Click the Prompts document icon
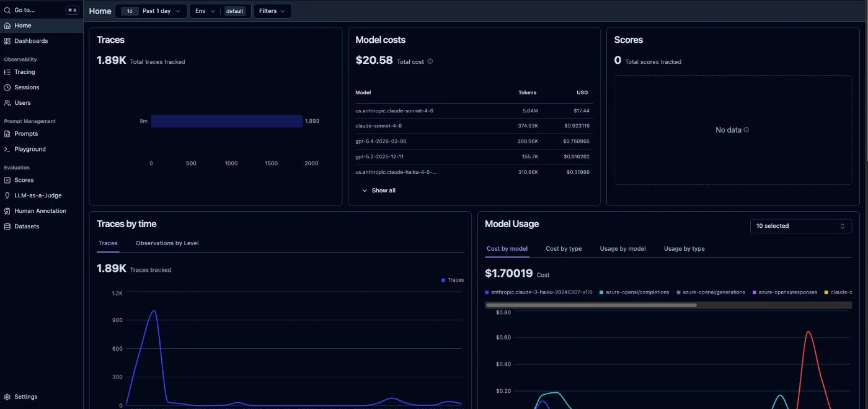The height and width of the screenshot is (409, 868). [7, 134]
